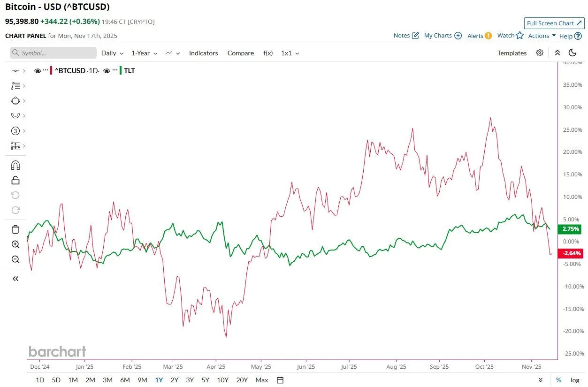The image size is (588, 387).
Task: Hide the TLT comparison line
Action: point(107,71)
